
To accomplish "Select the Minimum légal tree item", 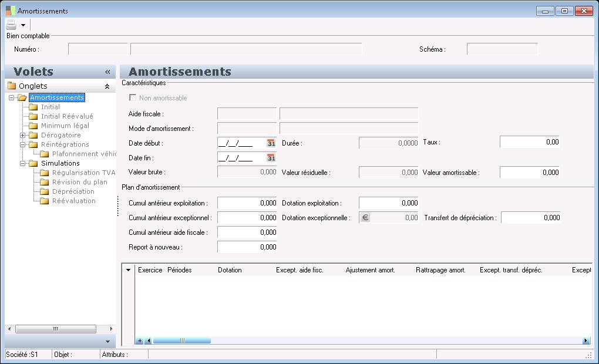I will 65,126.
